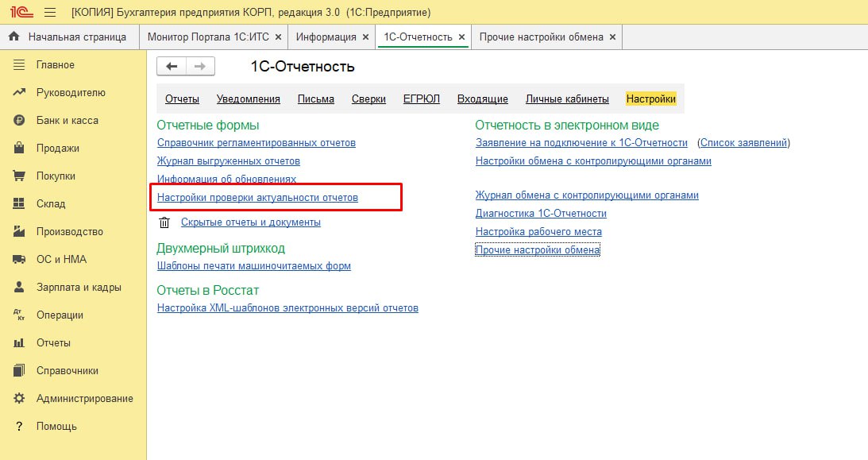This screenshot has width=868, height=460.
Task: Open Журнал выгруженных отчетов link
Action: 229,161
